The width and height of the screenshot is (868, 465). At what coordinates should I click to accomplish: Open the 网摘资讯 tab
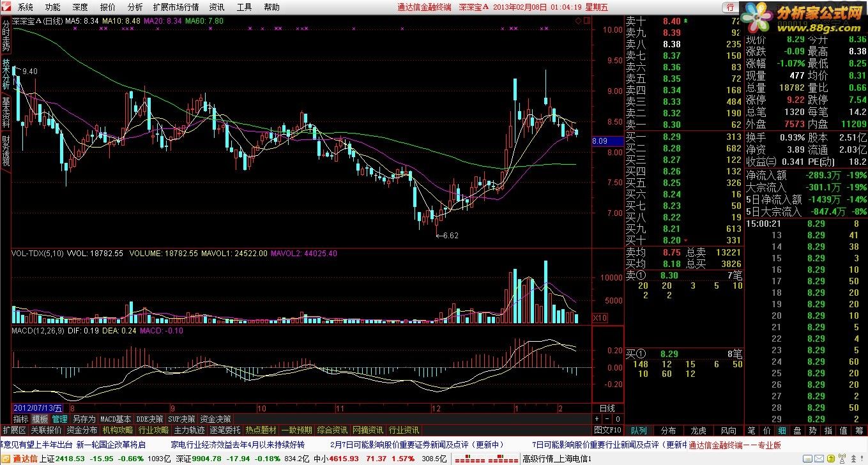point(368,430)
